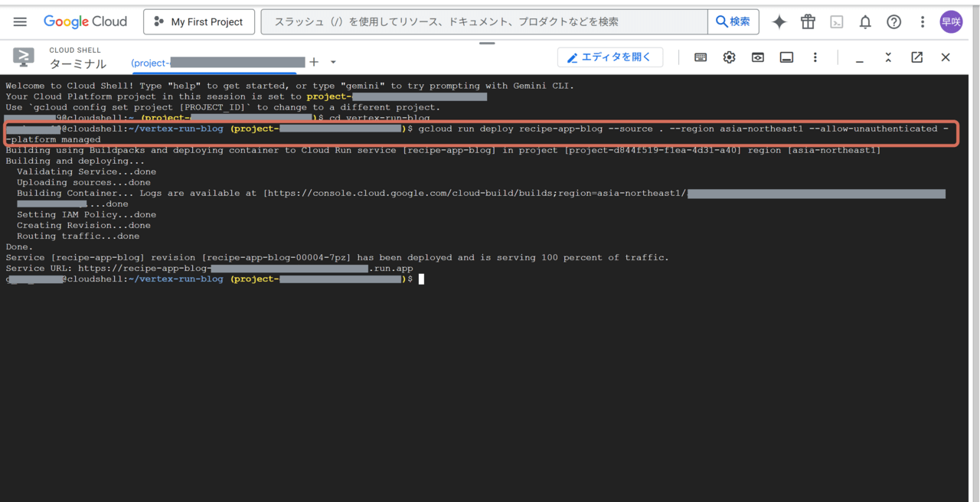Open the top bar three-dot settings menu

tap(923, 22)
